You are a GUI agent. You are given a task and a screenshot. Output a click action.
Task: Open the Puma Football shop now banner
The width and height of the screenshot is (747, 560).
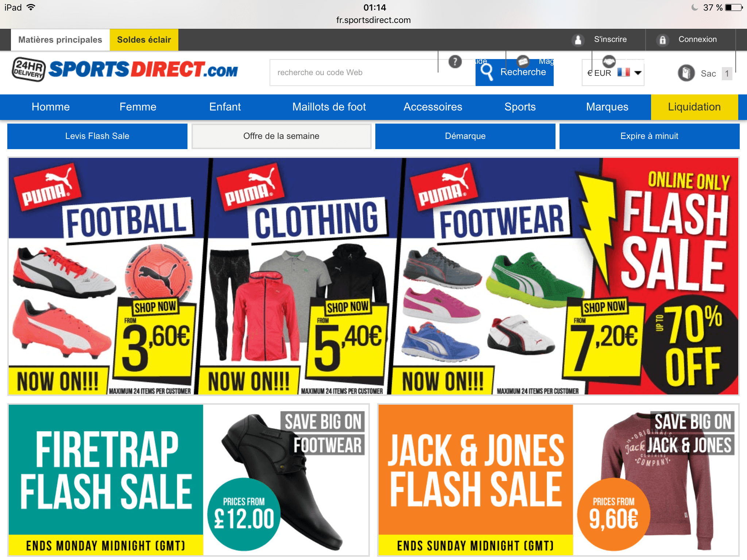106,276
